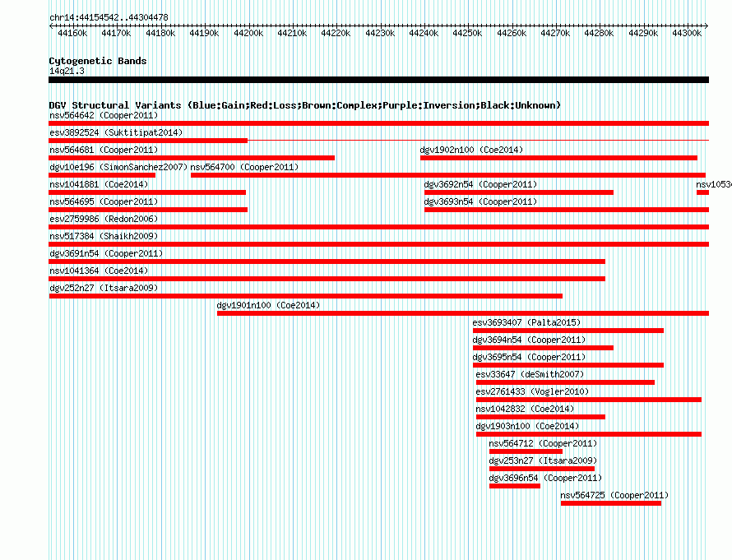
Task: Select the esv3892524 (Suktitipat2014) variant
Action: [x=116, y=132]
